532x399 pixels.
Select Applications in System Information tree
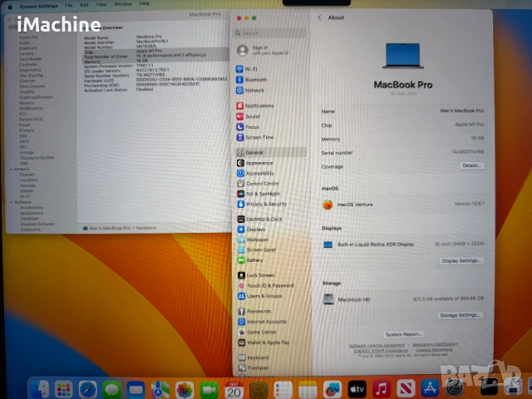pyautogui.click(x=32, y=213)
